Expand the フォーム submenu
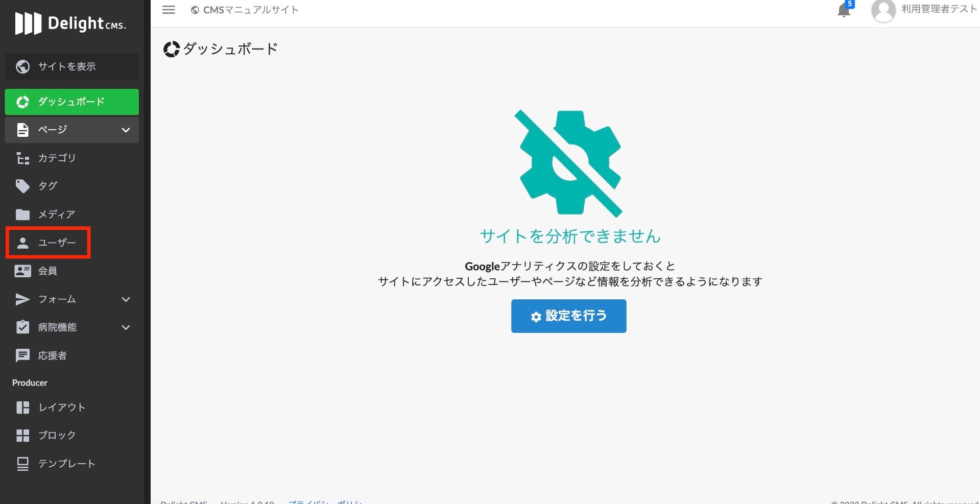This screenshot has height=504, width=980. tap(126, 299)
